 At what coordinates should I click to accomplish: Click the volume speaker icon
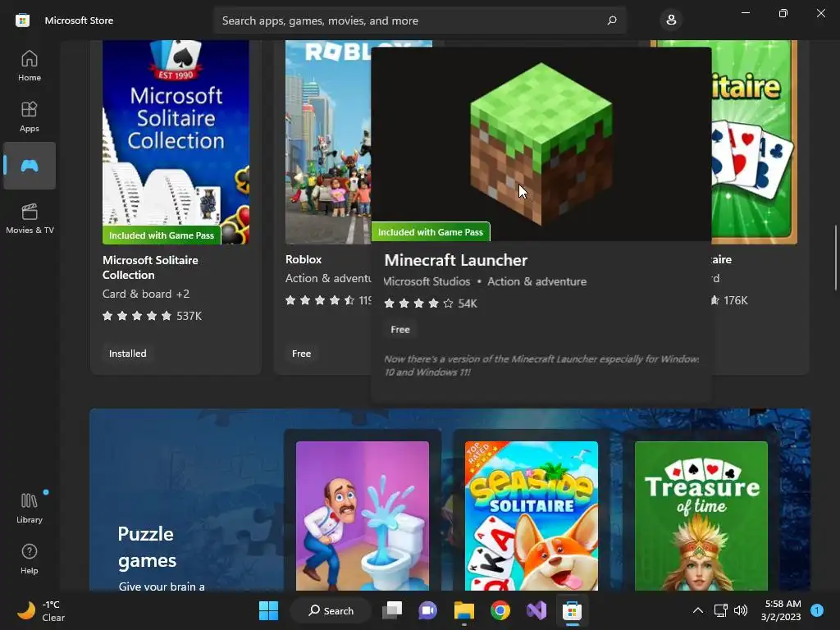click(x=741, y=610)
